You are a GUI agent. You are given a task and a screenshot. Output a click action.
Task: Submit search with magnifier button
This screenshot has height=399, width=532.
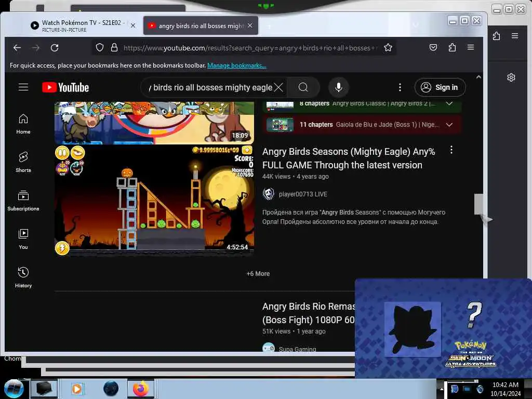click(x=303, y=87)
